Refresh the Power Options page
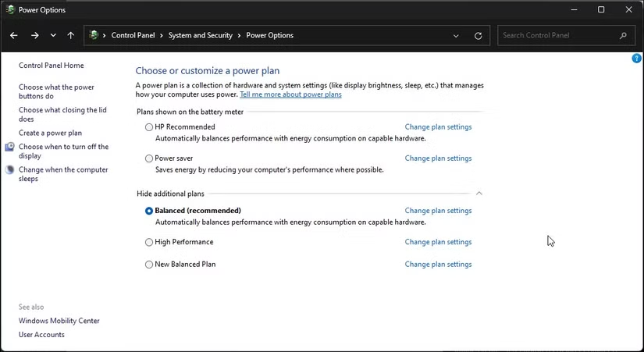Image resolution: width=644 pixels, height=352 pixels. tap(478, 36)
